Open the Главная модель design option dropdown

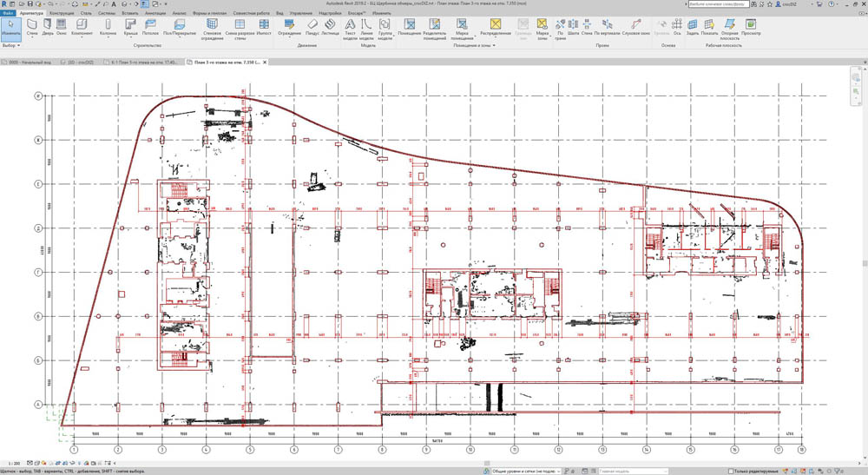pyautogui.click(x=632, y=472)
